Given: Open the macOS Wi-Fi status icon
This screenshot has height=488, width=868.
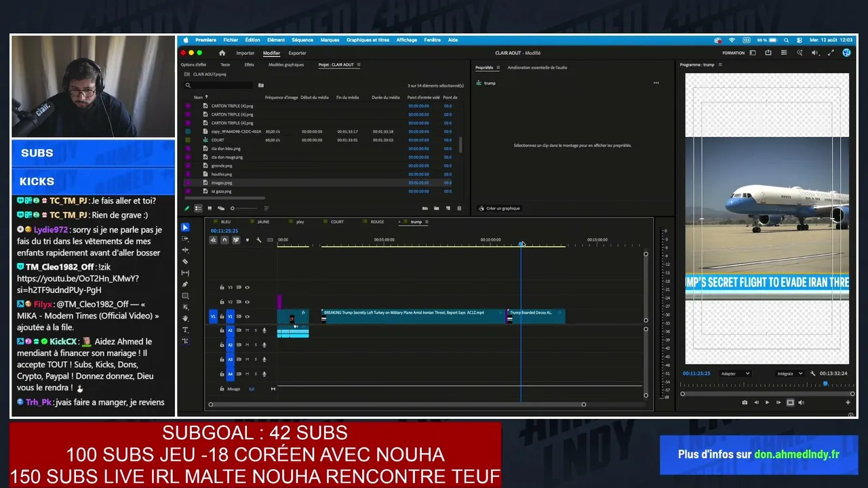Looking at the screenshot, I should tap(732, 40).
